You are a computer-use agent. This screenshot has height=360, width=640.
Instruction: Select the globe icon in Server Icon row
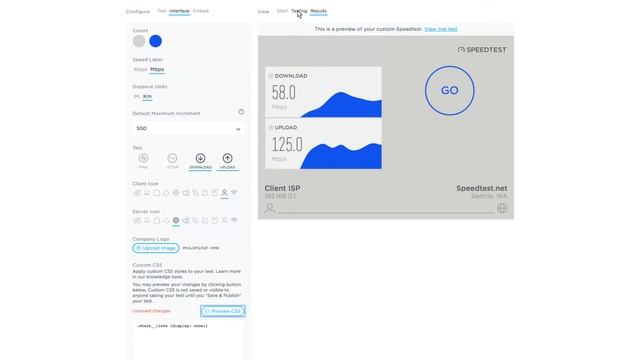pyautogui.click(x=176, y=220)
